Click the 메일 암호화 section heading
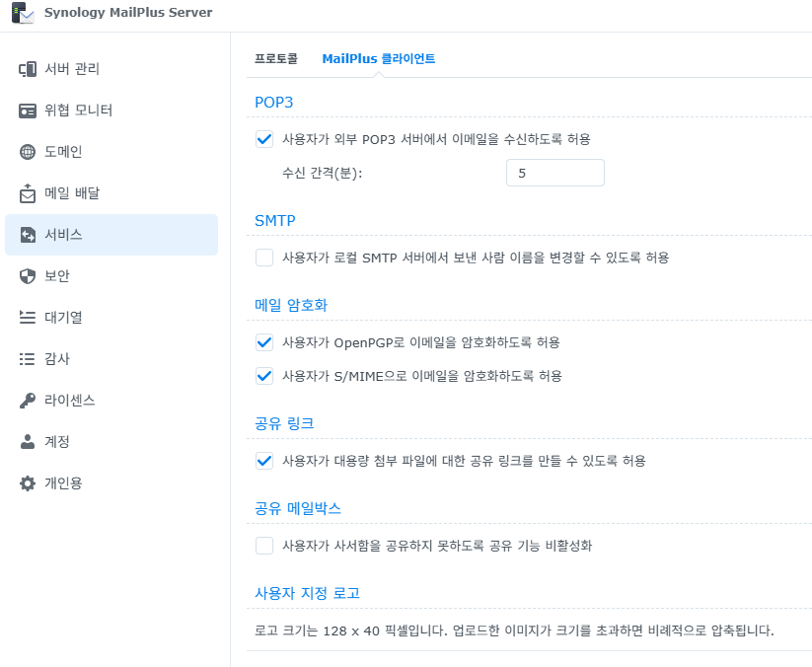This screenshot has height=667, width=812. click(x=291, y=306)
